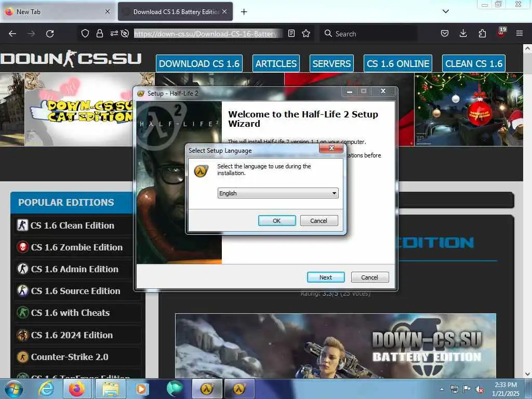Click the browser Back arrow

(12, 34)
